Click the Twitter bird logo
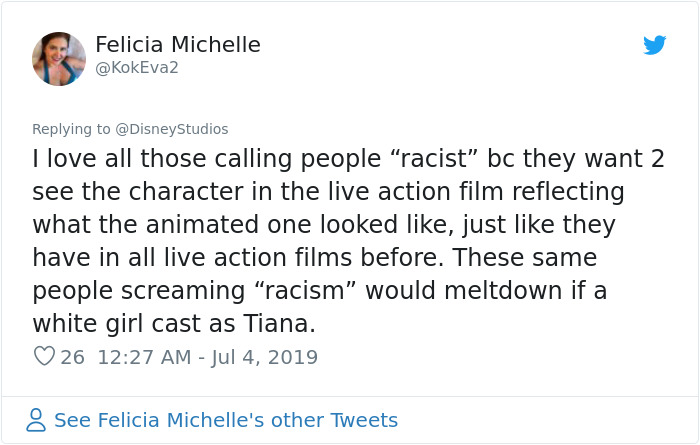This screenshot has width=700, height=445. coord(654,45)
